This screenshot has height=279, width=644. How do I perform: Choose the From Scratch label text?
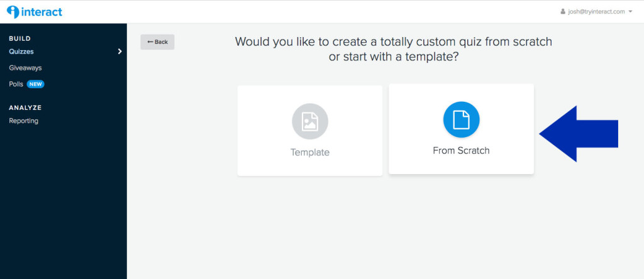(461, 151)
